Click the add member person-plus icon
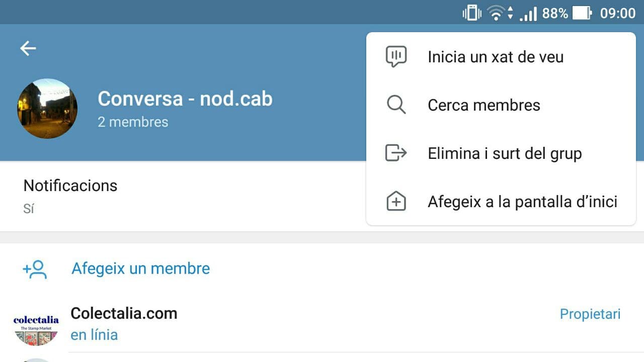This screenshot has width=644, height=362. 35,269
